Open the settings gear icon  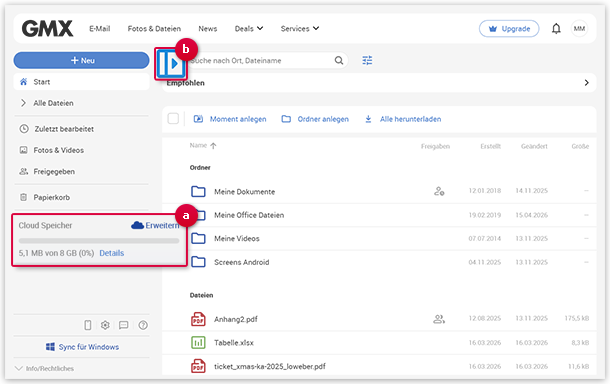click(105, 325)
